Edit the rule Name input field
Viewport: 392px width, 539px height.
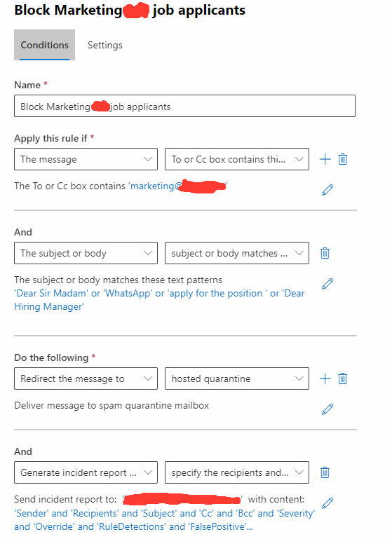pos(184,106)
